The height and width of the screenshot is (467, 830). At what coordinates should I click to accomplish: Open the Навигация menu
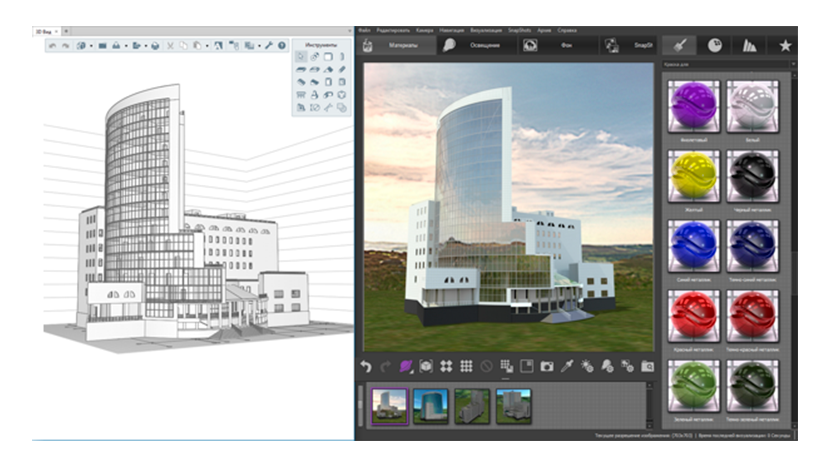452,31
